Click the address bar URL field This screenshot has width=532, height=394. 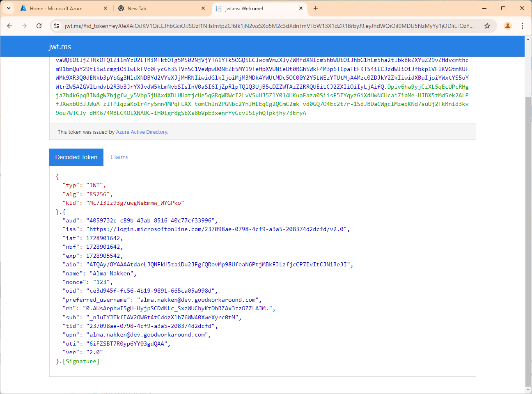click(x=269, y=26)
